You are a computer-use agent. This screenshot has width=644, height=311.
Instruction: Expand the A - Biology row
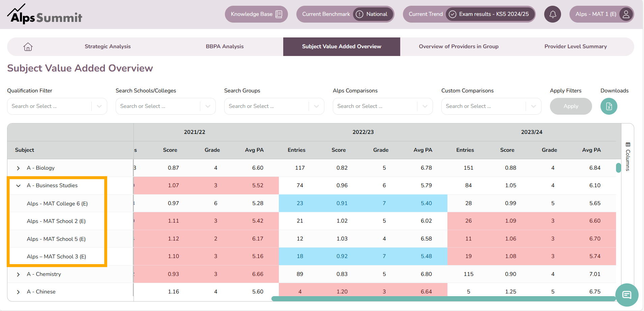[x=18, y=168]
